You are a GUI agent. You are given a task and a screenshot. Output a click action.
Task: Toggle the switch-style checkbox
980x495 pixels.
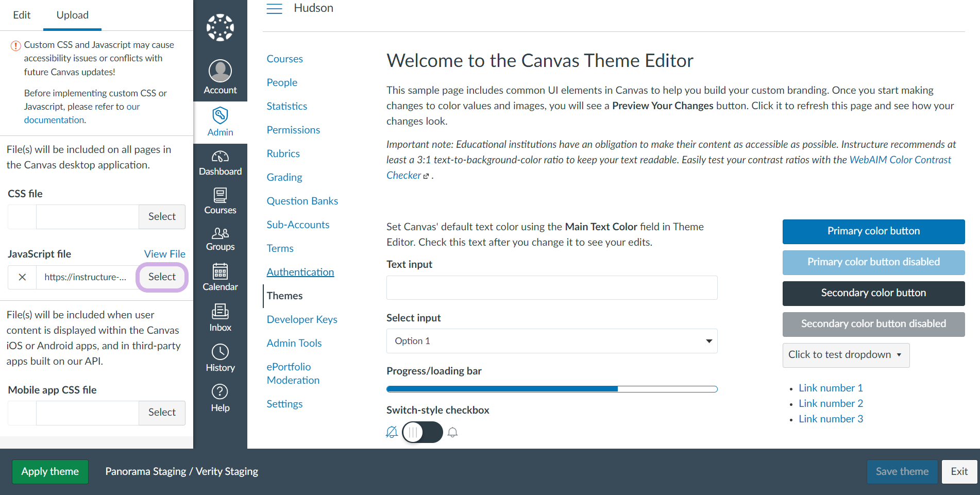point(422,432)
